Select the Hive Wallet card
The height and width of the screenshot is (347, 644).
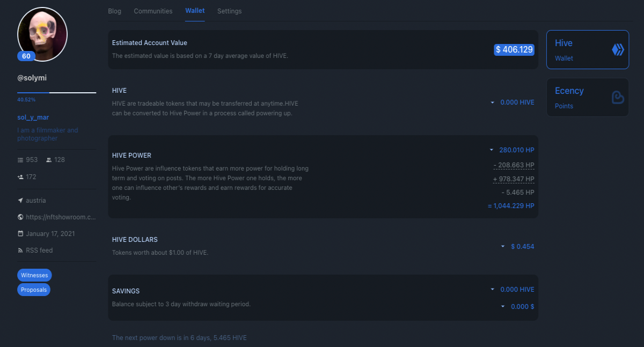588,49
